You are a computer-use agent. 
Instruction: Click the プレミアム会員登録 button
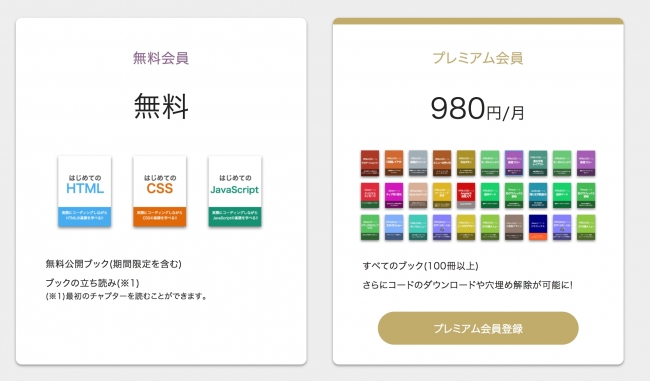pyautogui.click(x=478, y=328)
